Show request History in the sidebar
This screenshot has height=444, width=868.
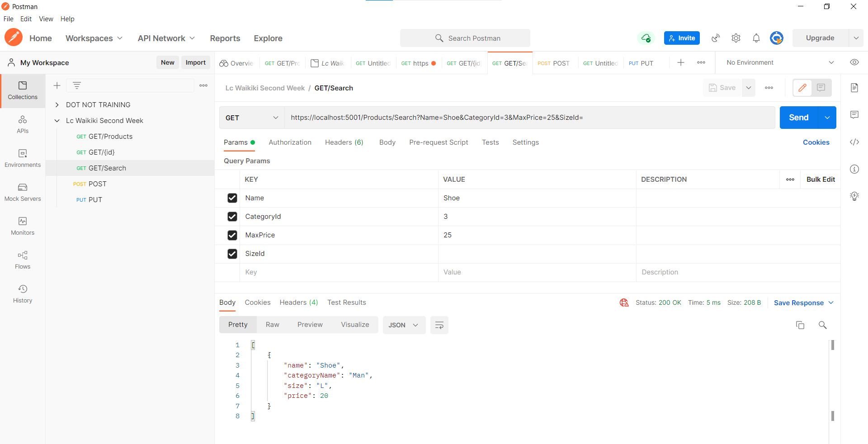coord(22,293)
